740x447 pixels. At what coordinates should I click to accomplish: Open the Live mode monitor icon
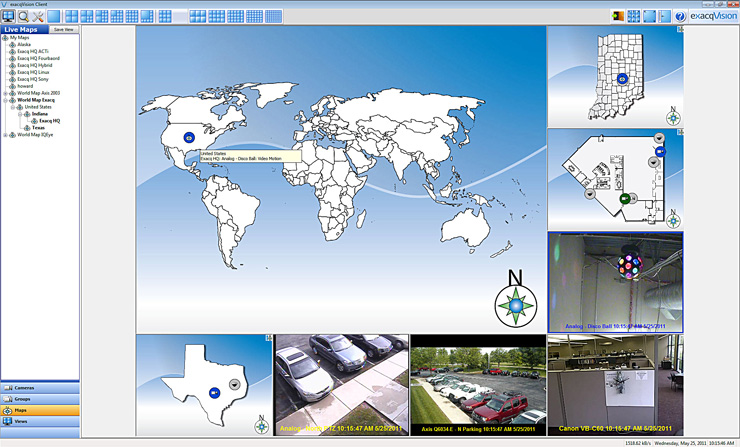pyautogui.click(x=8, y=16)
